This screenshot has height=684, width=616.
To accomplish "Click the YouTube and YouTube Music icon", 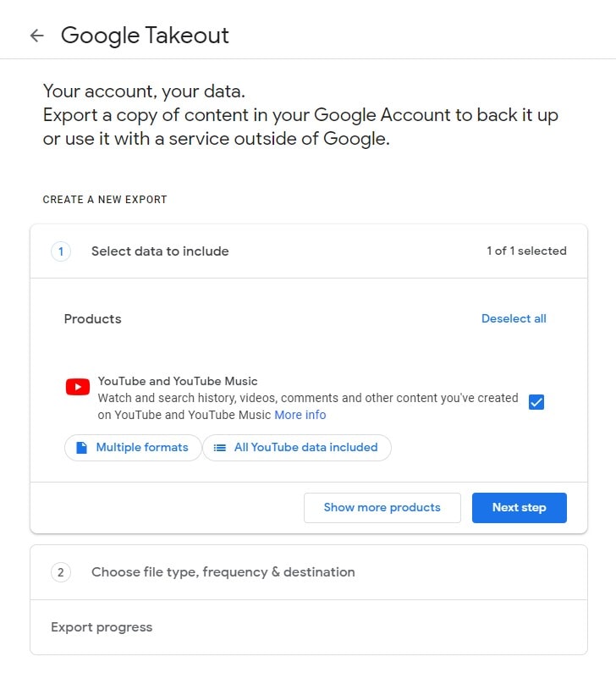I will (x=77, y=387).
